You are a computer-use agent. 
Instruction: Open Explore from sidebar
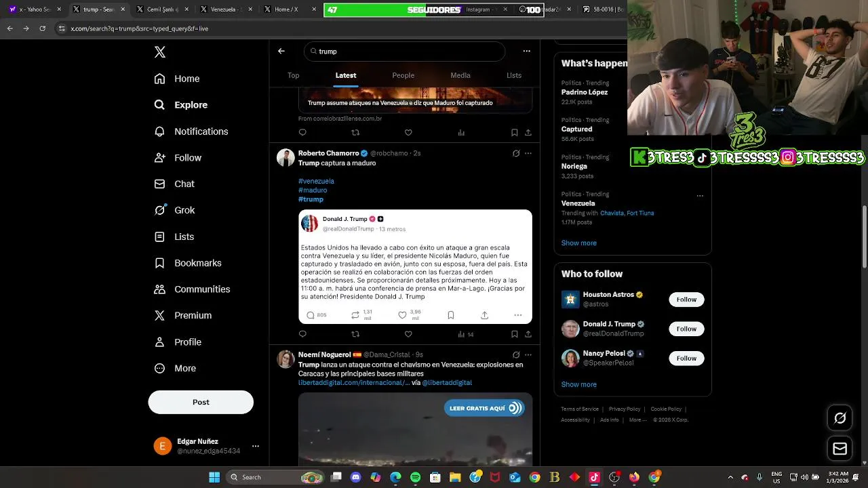[x=181, y=105]
